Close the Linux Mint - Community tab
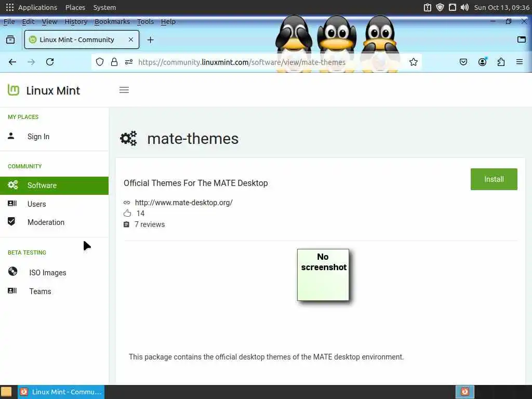The image size is (532, 399). pyautogui.click(x=131, y=39)
